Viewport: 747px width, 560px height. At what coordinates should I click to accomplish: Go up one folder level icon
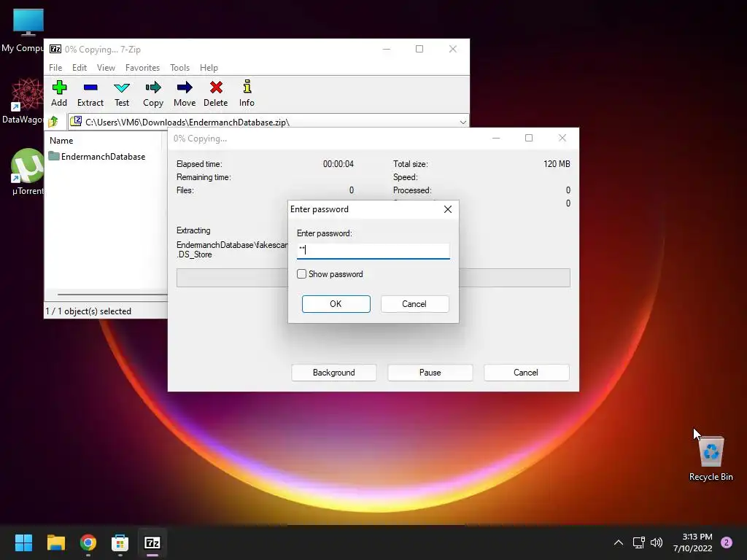(53, 122)
